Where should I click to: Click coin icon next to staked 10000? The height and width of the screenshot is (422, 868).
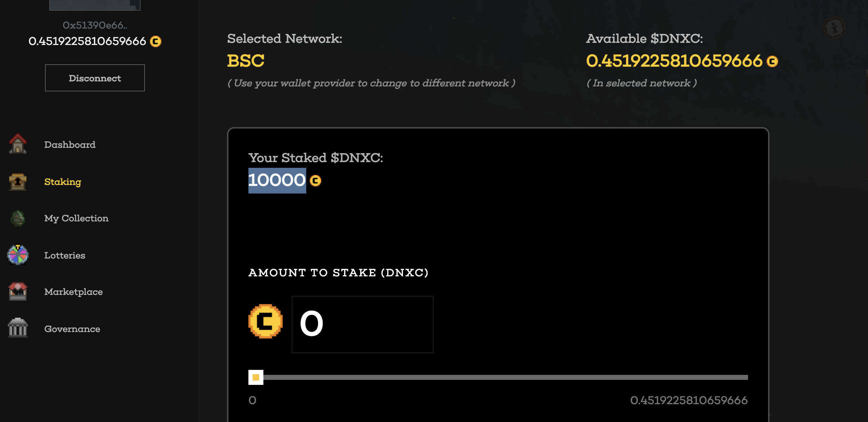pos(316,181)
